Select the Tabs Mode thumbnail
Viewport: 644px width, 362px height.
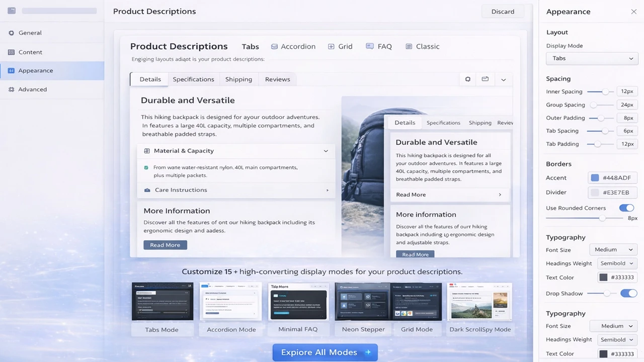162,301
